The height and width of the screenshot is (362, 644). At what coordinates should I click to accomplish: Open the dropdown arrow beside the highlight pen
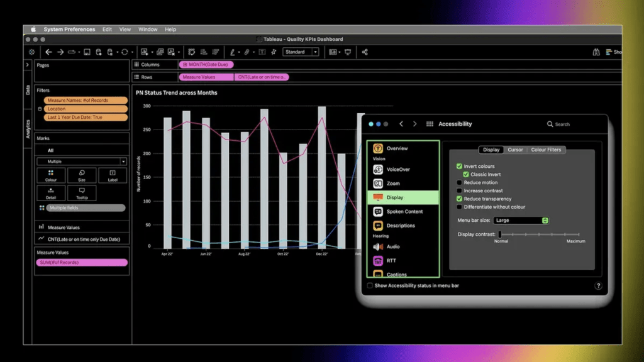pos(239,53)
